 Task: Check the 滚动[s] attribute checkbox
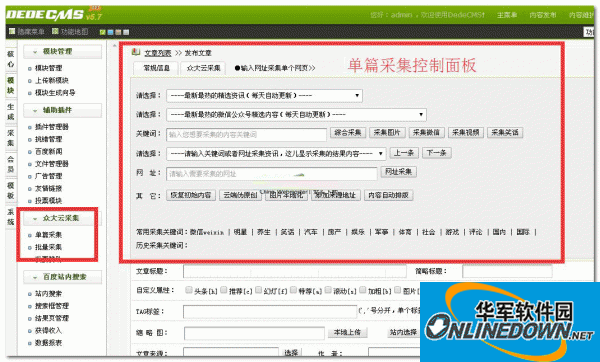328,290
